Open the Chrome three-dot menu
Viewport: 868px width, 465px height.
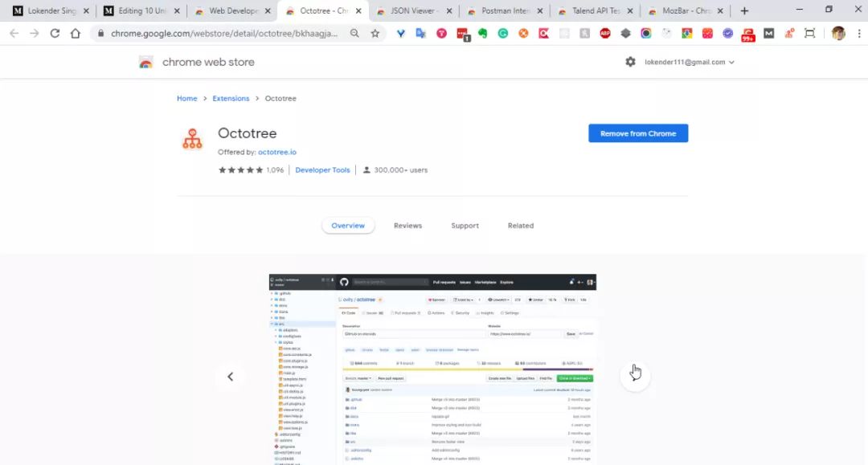(859, 33)
